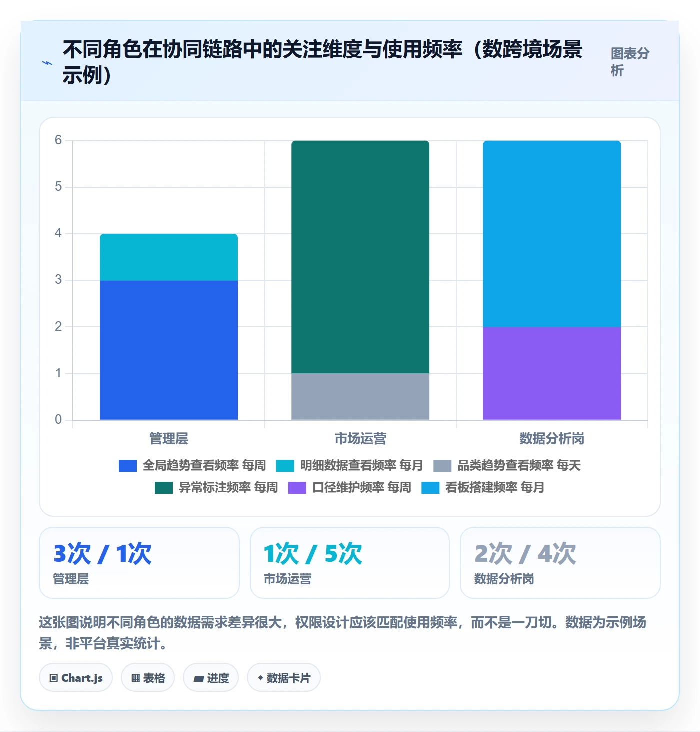Toggle the 看板搭建频率 每月 legend item

click(x=483, y=487)
